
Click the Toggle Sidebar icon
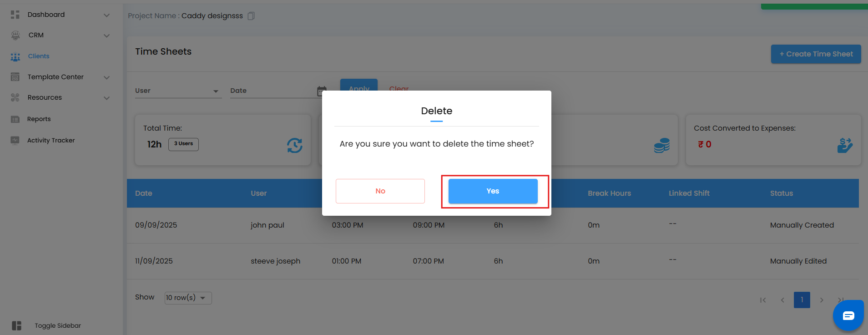tap(17, 325)
